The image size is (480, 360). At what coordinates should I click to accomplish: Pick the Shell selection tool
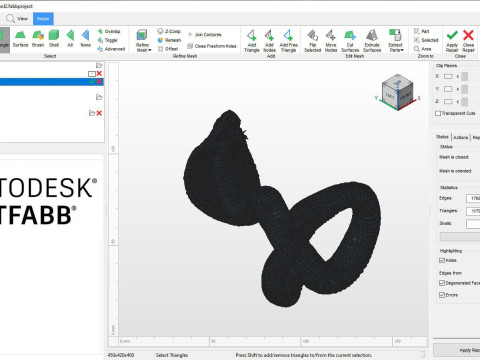pyautogui.click(x=54, y=39)
